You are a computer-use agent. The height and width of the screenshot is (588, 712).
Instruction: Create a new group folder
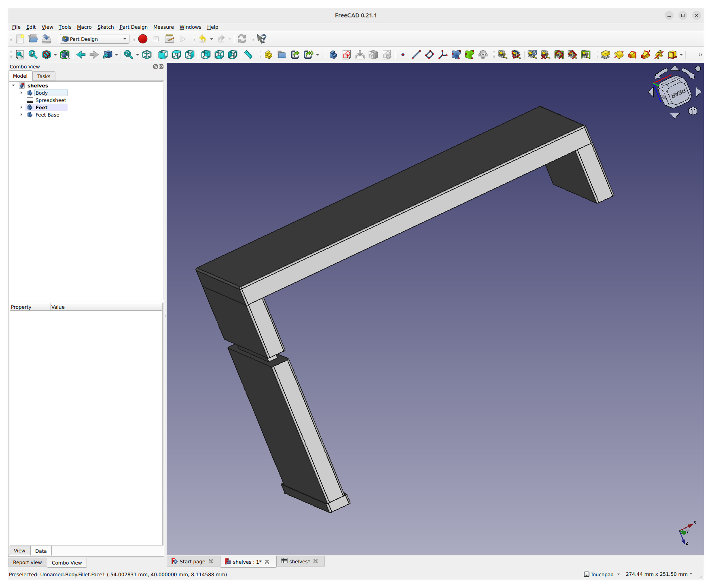282,55
